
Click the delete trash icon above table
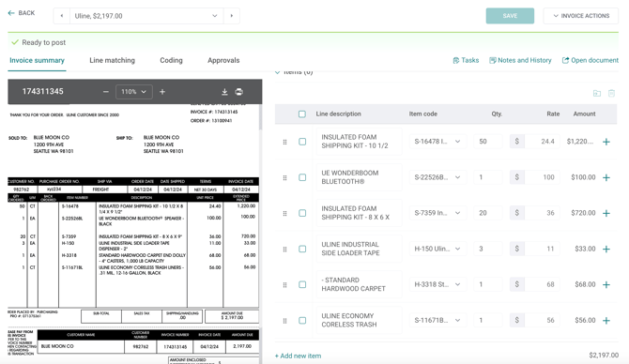pos(611,94)
